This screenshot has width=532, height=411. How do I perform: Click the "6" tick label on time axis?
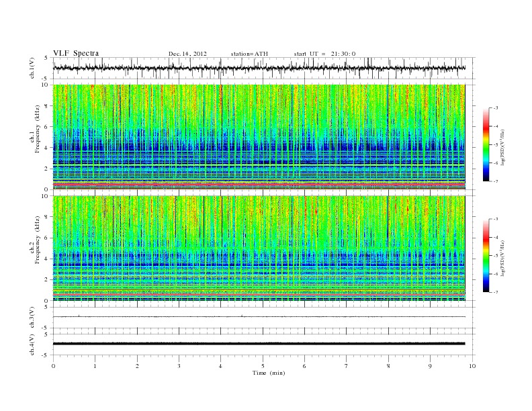(305, 366)
